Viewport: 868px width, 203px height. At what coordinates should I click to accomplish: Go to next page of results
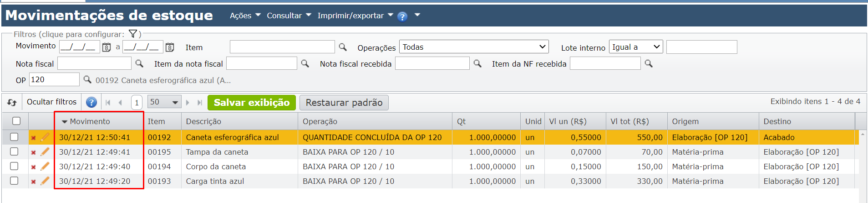[188, 103]
